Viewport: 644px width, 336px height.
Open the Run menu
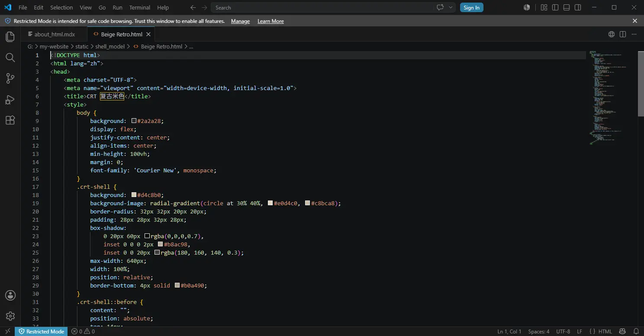click(x=117, y=7)
